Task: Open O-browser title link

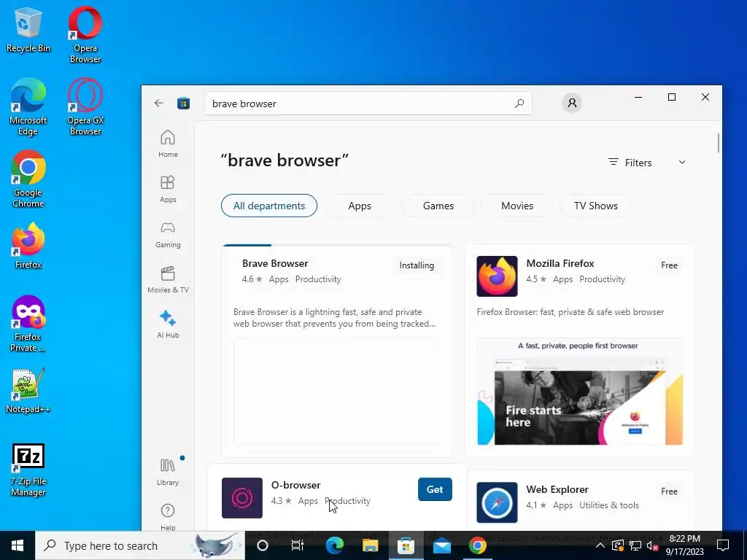Action: (x=296, y=485)
